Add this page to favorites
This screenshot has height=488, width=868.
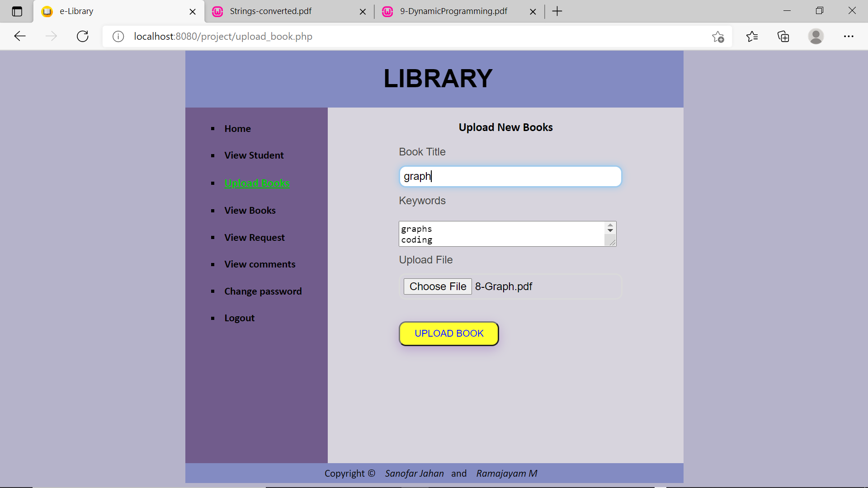[718, 37]
